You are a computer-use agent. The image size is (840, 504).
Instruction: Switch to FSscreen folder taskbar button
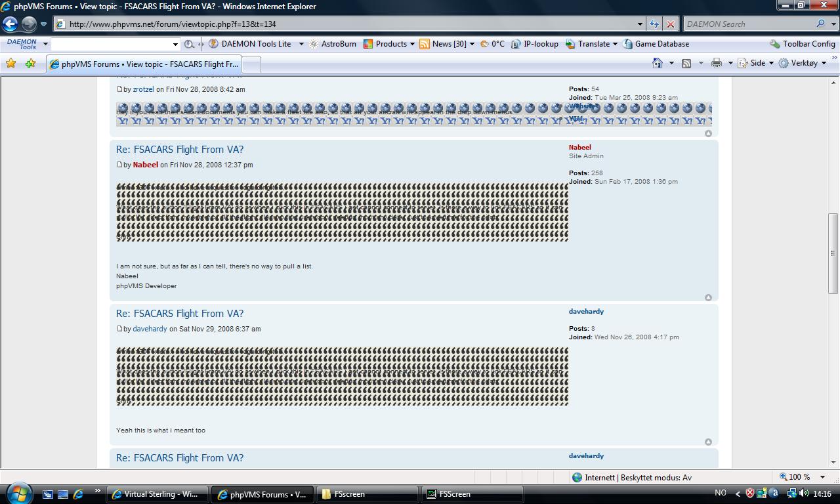pos(368,494)
